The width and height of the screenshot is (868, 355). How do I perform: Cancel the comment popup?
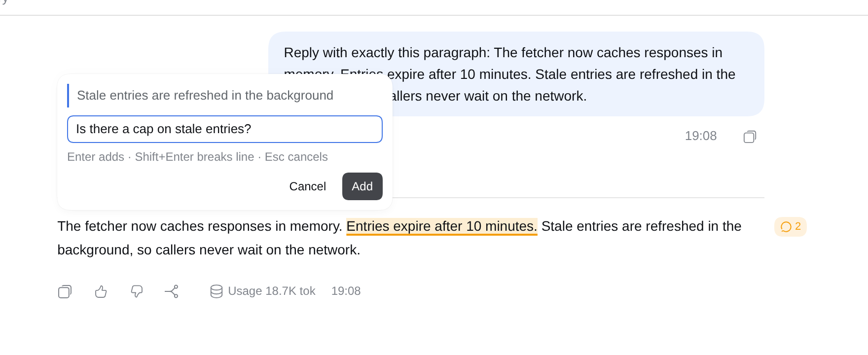pos(308,186)
